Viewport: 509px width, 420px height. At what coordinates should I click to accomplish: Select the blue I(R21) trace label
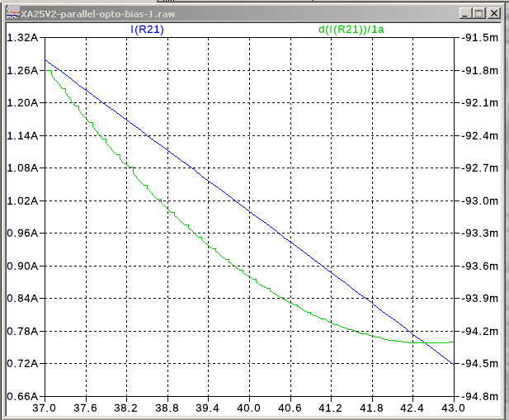coord(147,30)
